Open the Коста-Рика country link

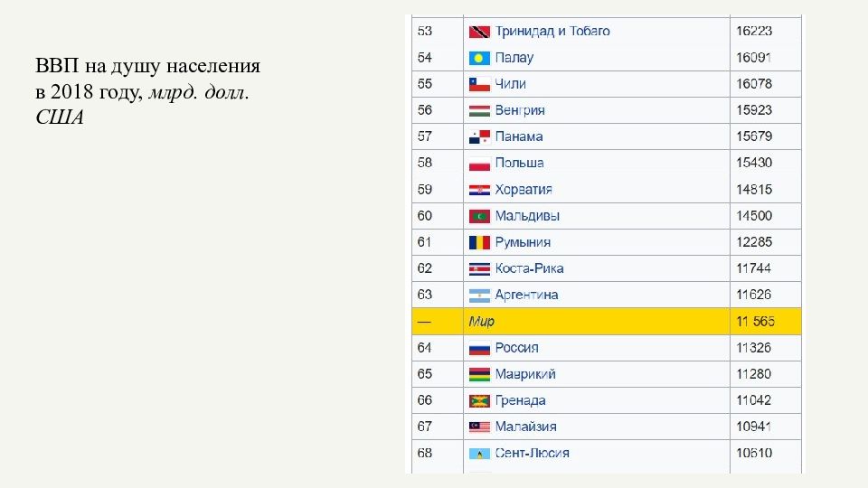tap(529, 268)
